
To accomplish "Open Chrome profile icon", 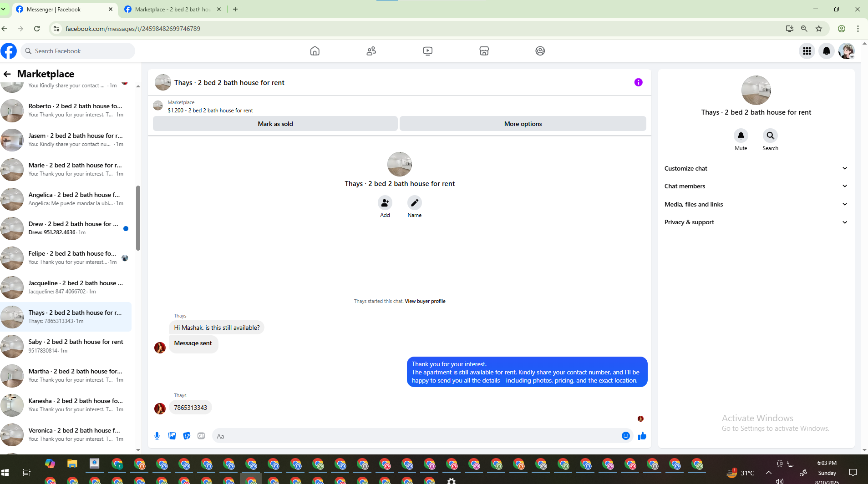I will [842, 29].
